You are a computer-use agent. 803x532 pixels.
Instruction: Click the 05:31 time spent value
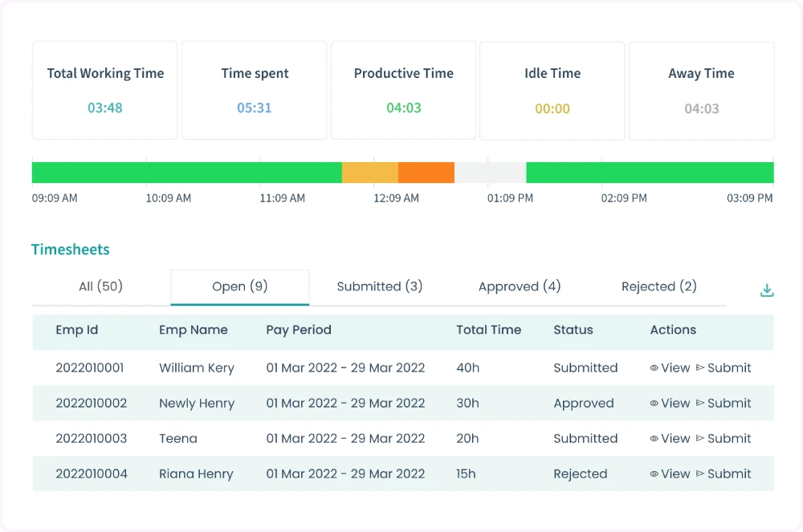click(x=255, y=108)
